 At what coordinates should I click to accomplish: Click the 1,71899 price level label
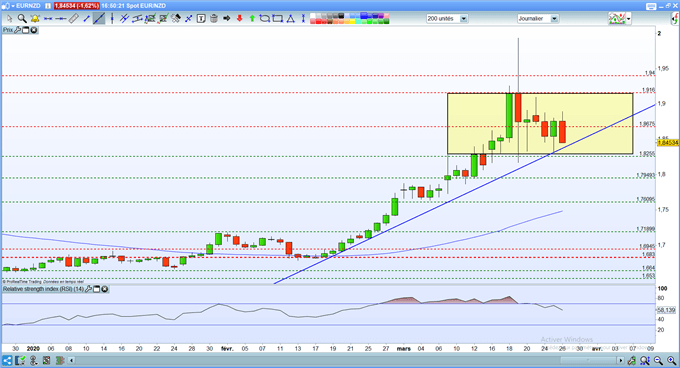tap(646, 229)
